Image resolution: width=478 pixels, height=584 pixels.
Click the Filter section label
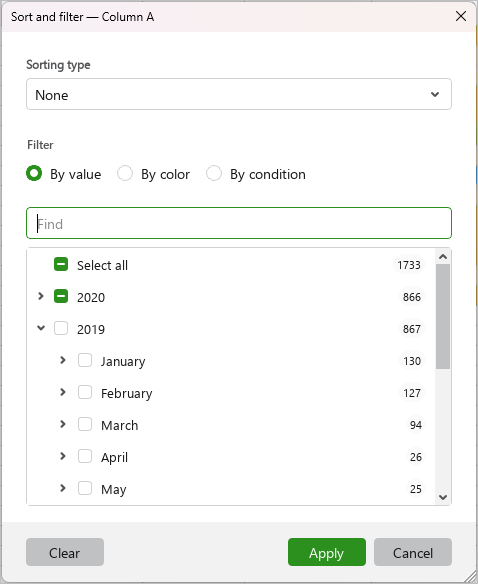pos(40,145)
